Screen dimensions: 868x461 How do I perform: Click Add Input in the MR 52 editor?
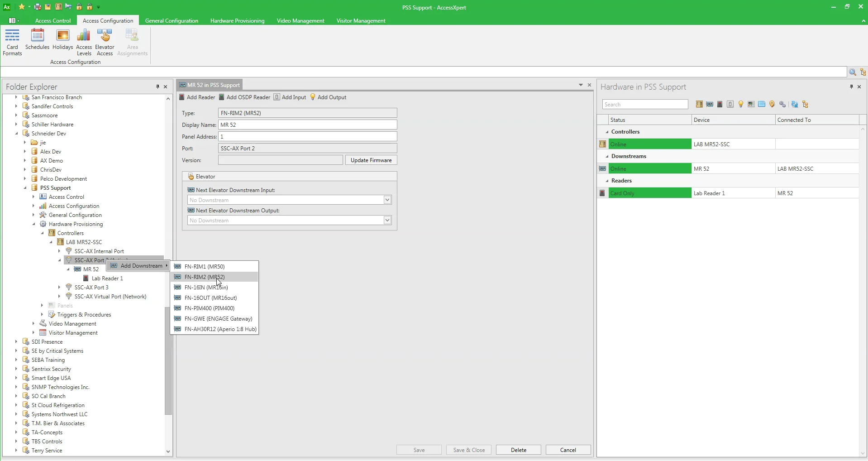(290, 97)
